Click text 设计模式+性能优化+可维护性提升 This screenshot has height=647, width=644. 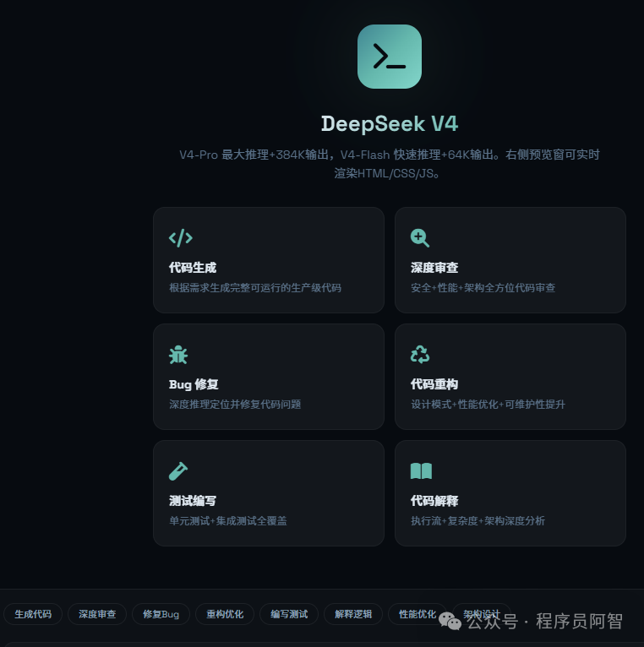(x=488, y=405)
